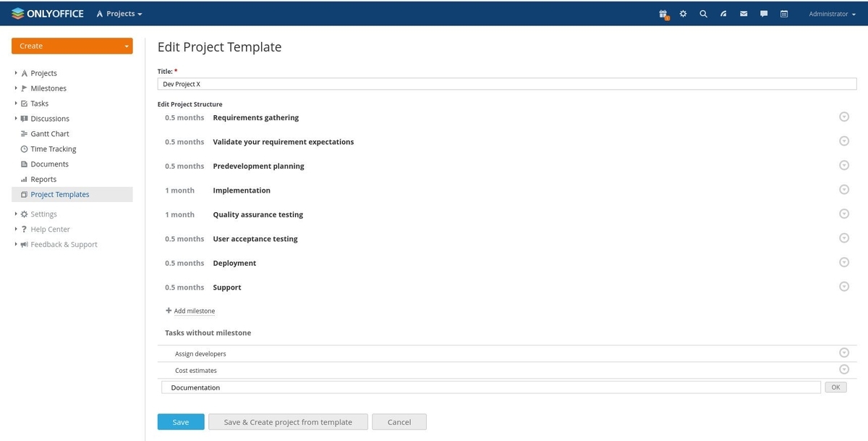Image resolution: width=868 pixels, height=441 pixels.
Task: Open the Documents section
Action: click(x=49, y=164)
